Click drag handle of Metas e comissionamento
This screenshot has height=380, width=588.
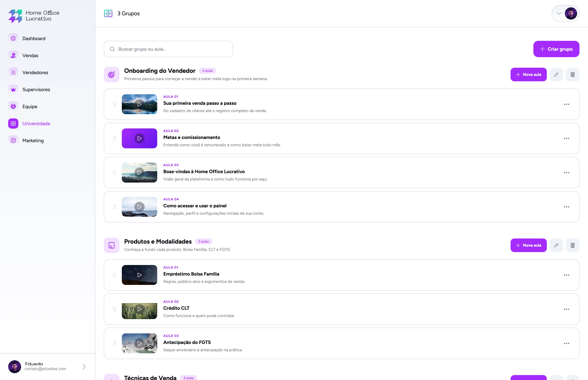(115, 138)
